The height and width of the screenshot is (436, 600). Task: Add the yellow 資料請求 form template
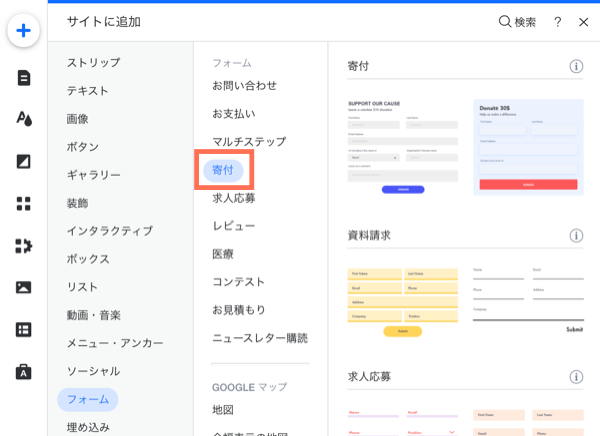403,302
